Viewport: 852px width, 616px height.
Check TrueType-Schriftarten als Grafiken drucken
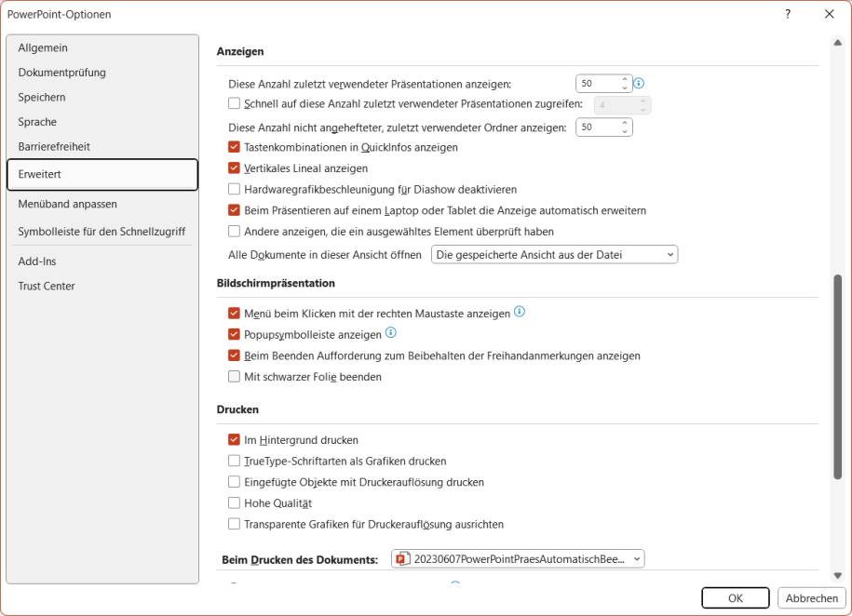pos(233,461)
